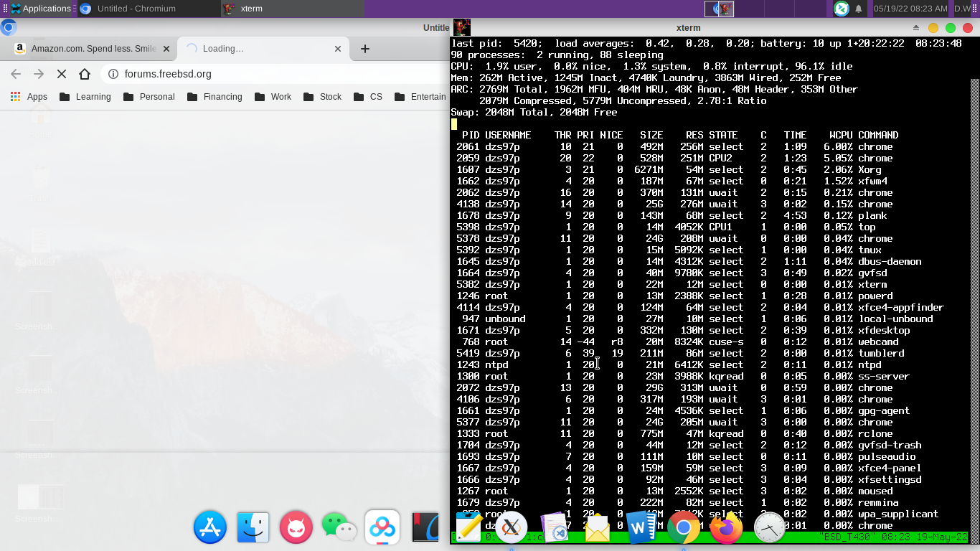Open the Remmina tray icon in panel
Image resolution: width=980 pixels, height=551 pixels.
[842, 9]
